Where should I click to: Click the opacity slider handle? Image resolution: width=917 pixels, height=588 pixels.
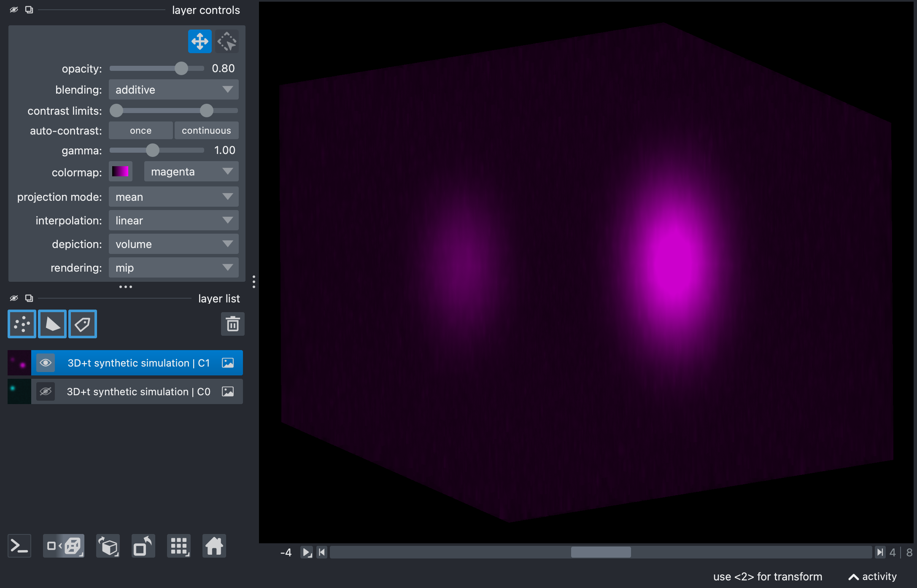[181, 68]
